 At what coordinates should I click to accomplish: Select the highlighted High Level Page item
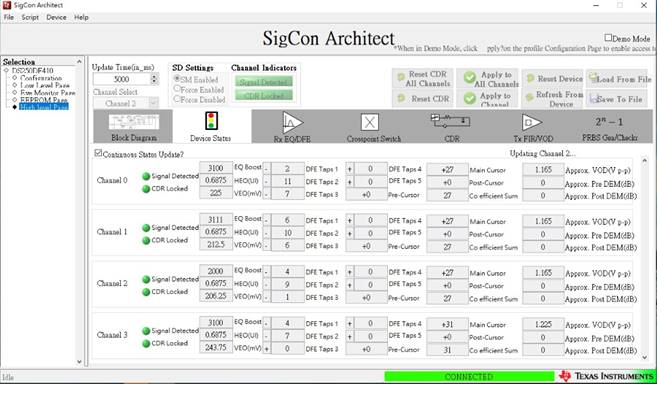coord(43,106)
